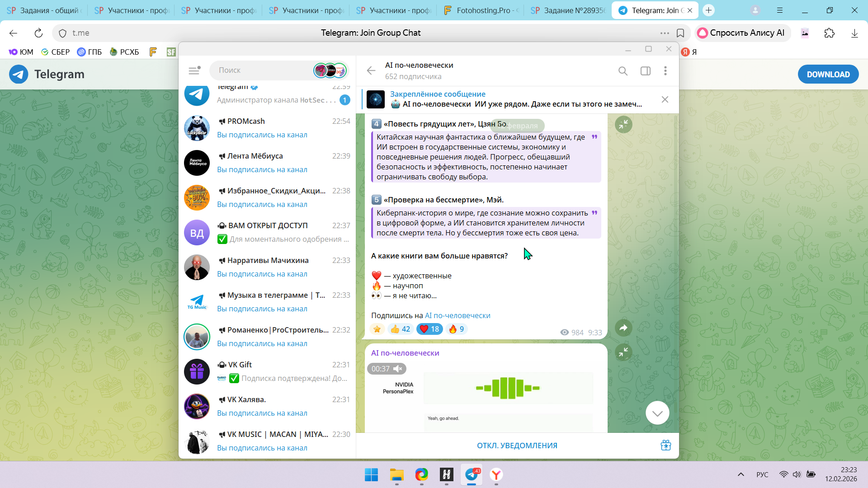Toggle the heart reaction with 18
The width and height of the screenshot is (868, 488).
[429, 329]
